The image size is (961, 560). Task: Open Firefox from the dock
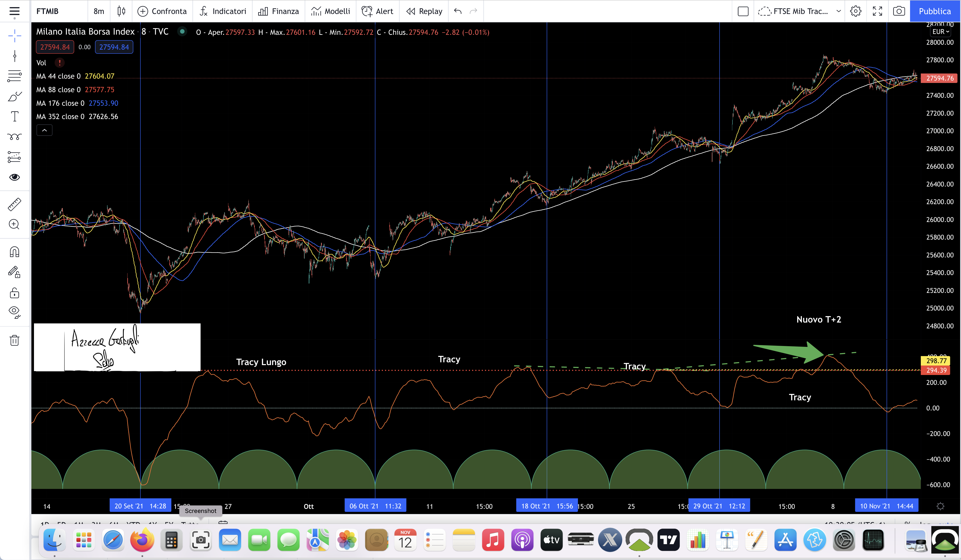pos(142,540)
